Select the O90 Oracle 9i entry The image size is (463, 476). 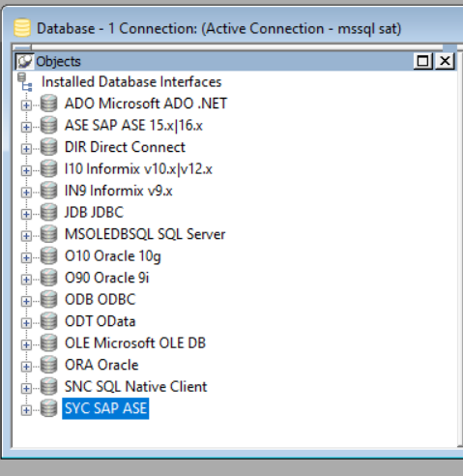point(107,278)
